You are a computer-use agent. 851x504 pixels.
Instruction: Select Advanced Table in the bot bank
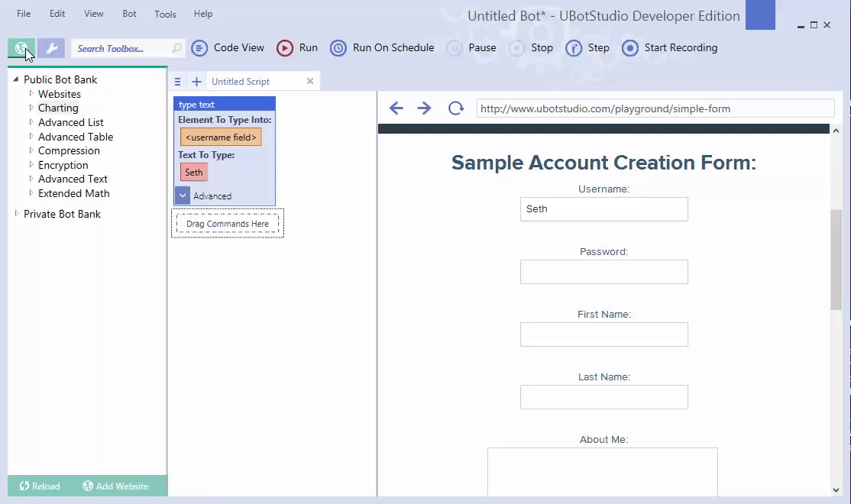pyautogui.click(x=76, y=137)
